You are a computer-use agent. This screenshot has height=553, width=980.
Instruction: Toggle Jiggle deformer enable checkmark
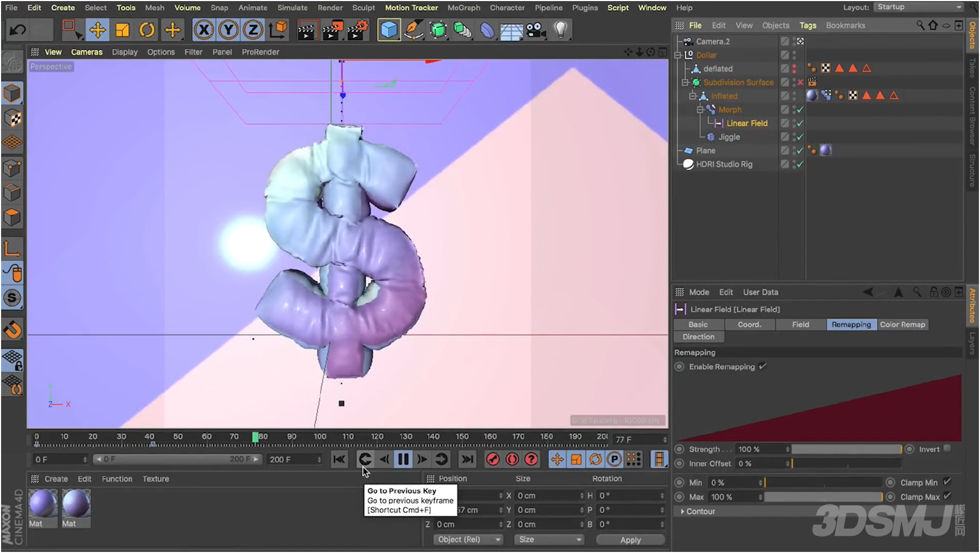[x=800, y=137]
